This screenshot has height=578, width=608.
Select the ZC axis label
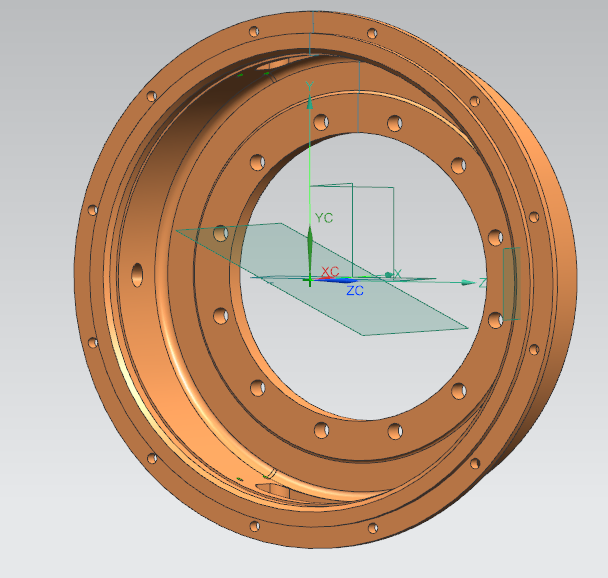(355, 291)
